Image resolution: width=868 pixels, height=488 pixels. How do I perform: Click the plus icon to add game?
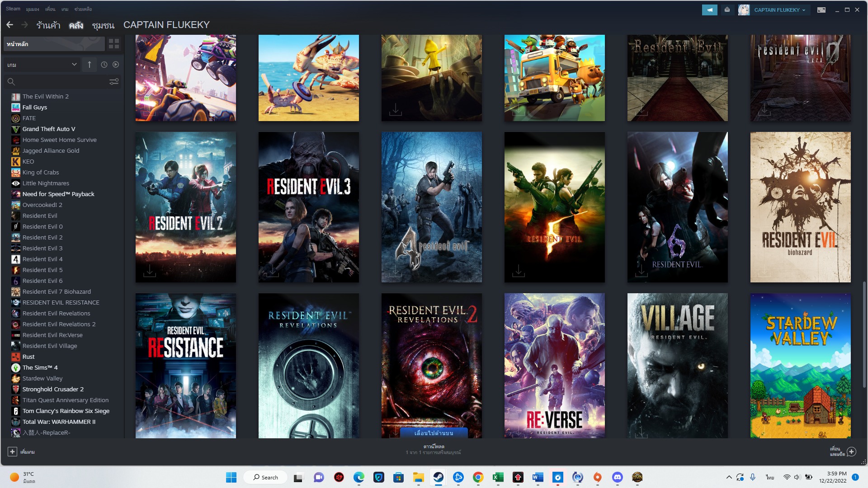coord(12,451)
